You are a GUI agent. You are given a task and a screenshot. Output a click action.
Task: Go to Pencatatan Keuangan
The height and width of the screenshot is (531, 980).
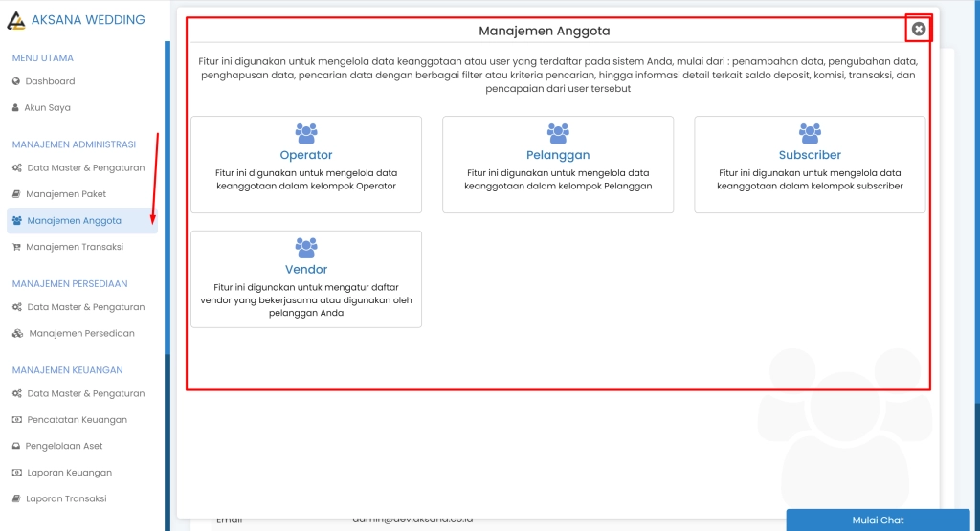[x=77, y=420]
